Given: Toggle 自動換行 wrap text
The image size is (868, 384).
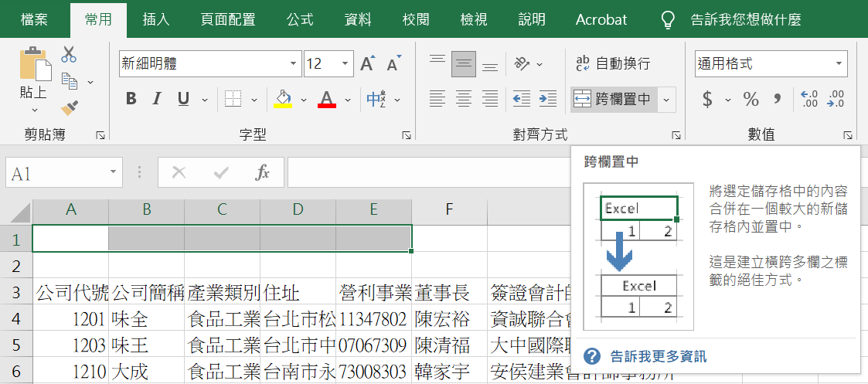Looking at the screenshot, I should pos(613,63).
